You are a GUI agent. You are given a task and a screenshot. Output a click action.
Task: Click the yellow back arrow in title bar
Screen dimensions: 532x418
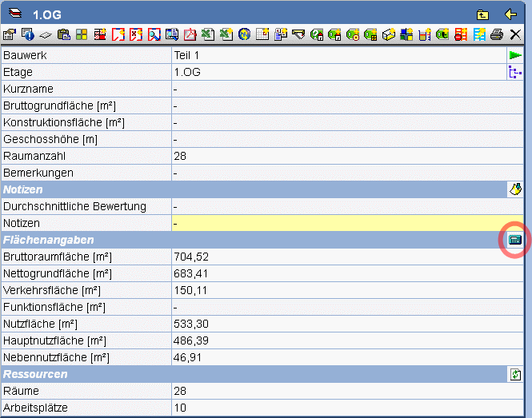[x=510, y=14]
